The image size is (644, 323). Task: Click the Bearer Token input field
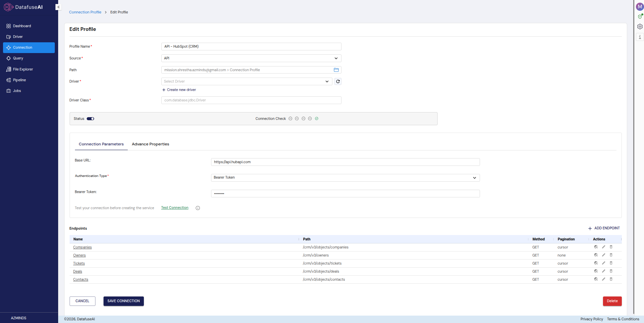pos(345,194)
